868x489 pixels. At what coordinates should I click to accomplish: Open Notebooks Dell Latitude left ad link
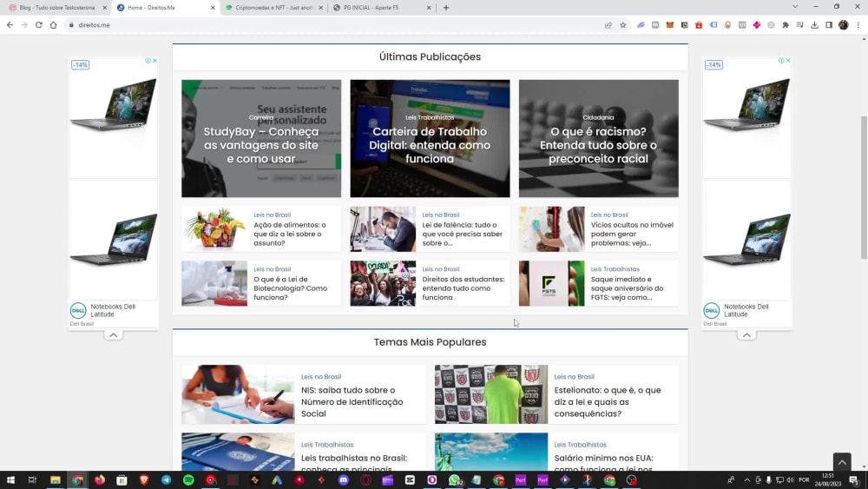(113, 310)
